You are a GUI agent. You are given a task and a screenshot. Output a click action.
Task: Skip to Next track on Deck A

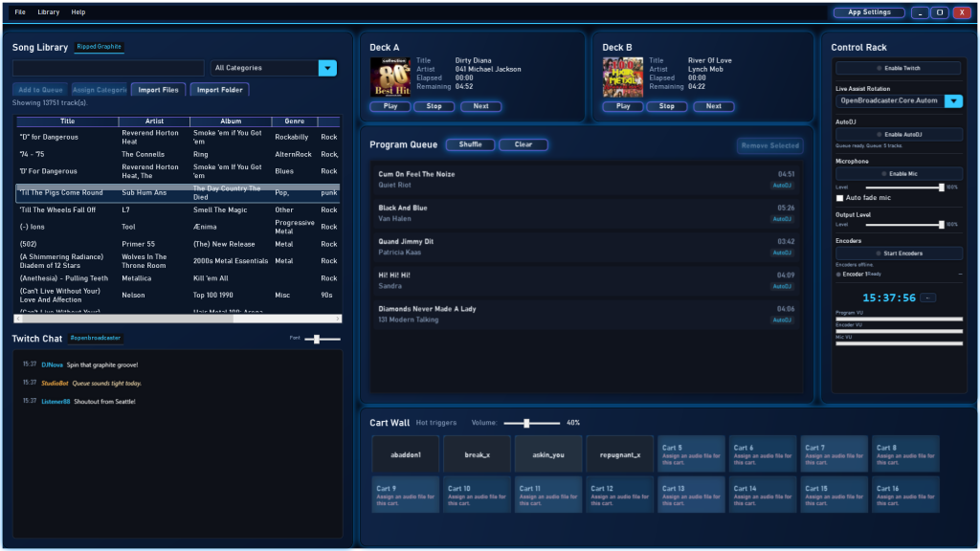[481, 106]
